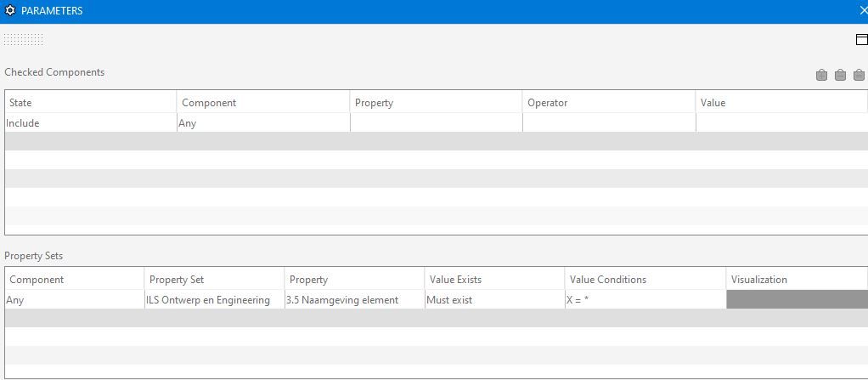Image resolution: width=868 pixels, height=380 pixels.
Task: Click the Value Conditions column header
Action: [645, 279]
